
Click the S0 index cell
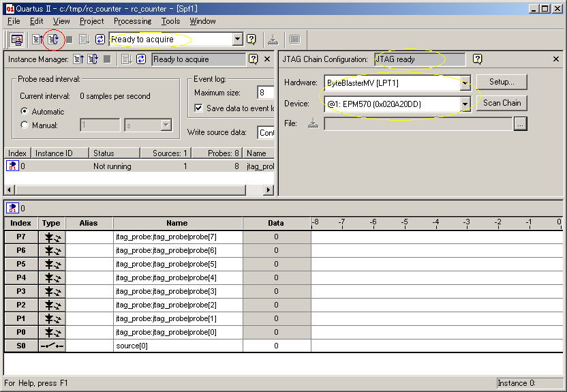[21, 346]
